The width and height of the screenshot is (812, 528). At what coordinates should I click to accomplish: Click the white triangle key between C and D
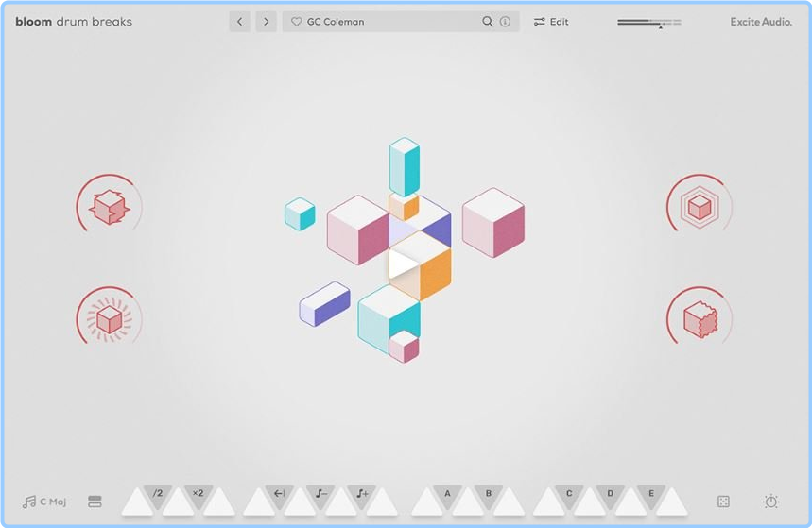590,504
